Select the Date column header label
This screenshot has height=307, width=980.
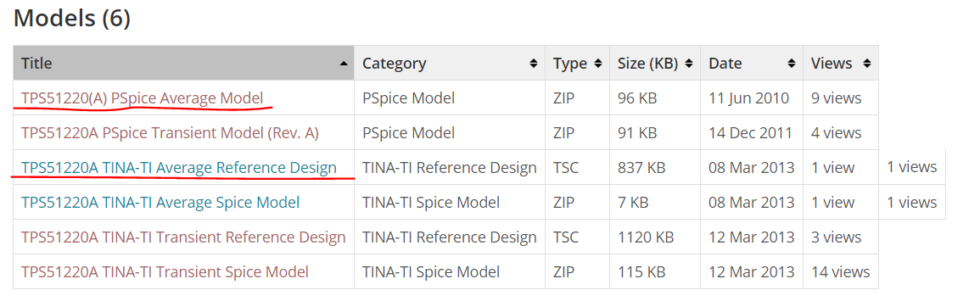point(725,63)
